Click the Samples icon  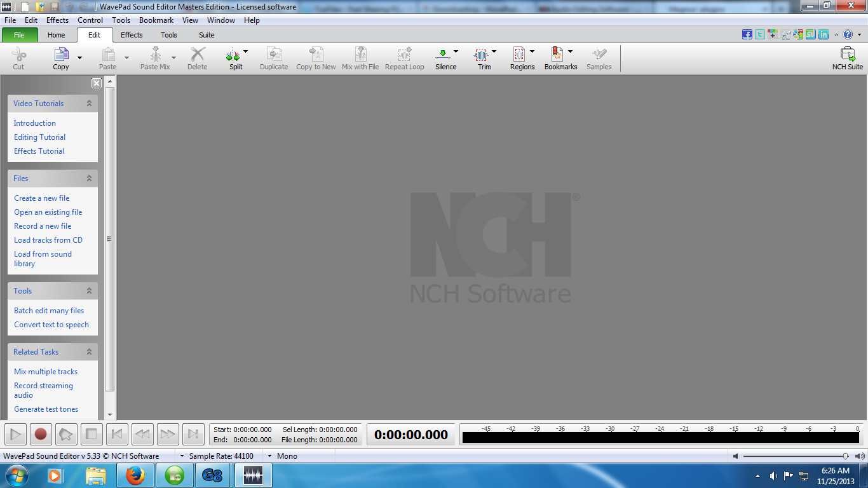[x=599, y=55]
